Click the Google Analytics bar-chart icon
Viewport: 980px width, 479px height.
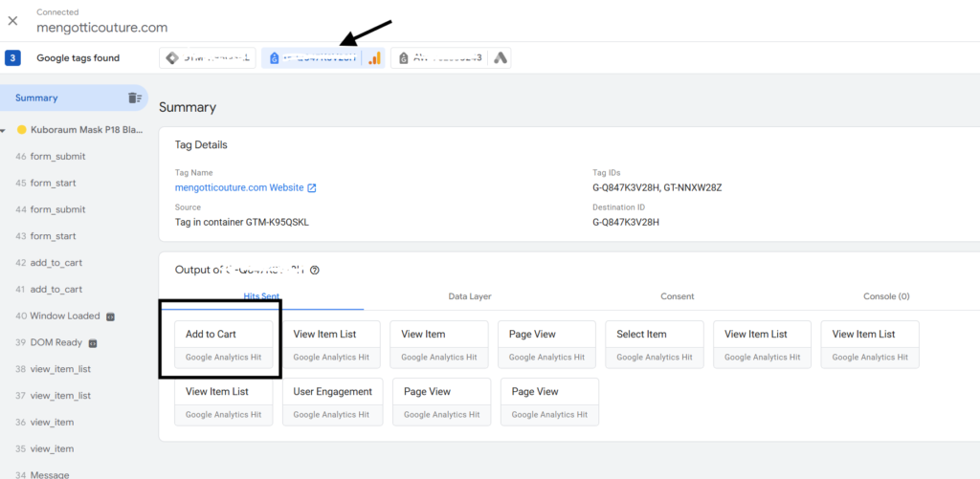pos(374,58)
